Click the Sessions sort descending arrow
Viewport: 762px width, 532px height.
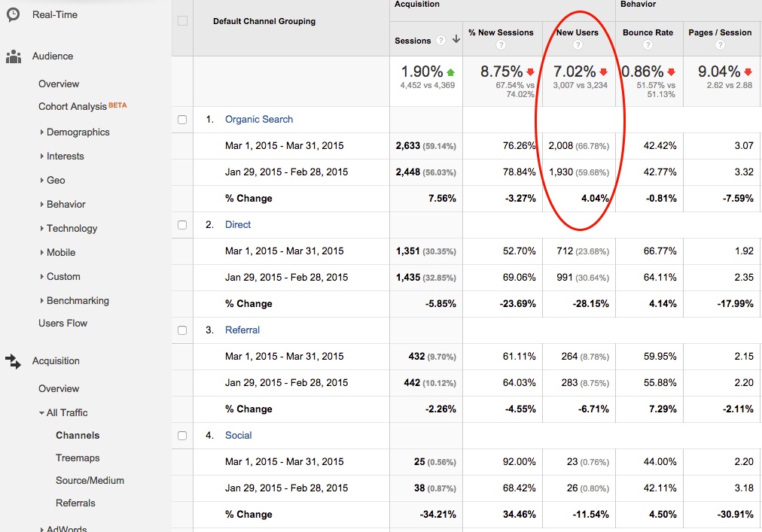tap(456, 40)
